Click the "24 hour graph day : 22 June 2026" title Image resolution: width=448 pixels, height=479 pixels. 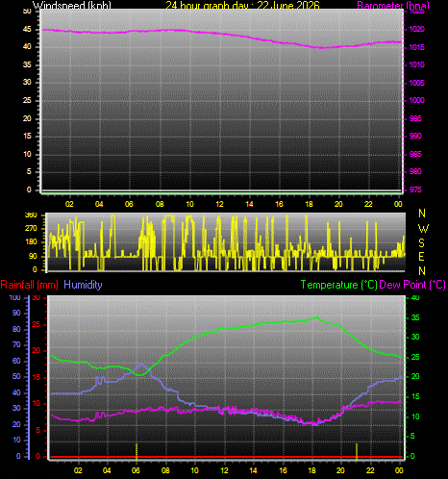point(242,5)
